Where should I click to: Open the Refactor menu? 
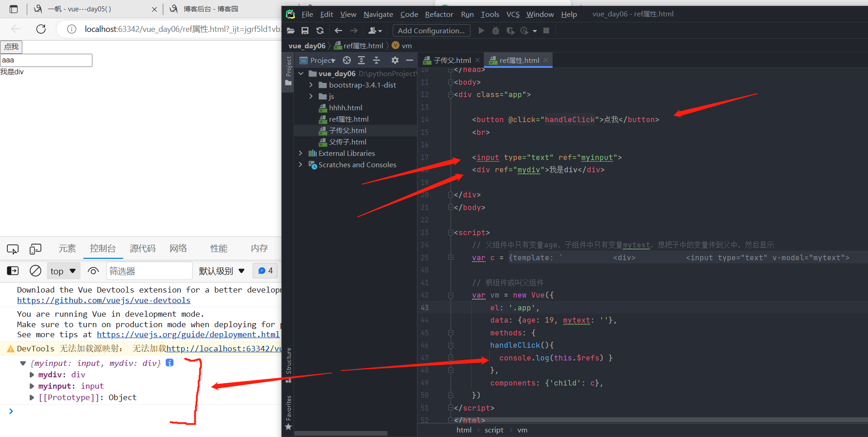click(439, 14)
